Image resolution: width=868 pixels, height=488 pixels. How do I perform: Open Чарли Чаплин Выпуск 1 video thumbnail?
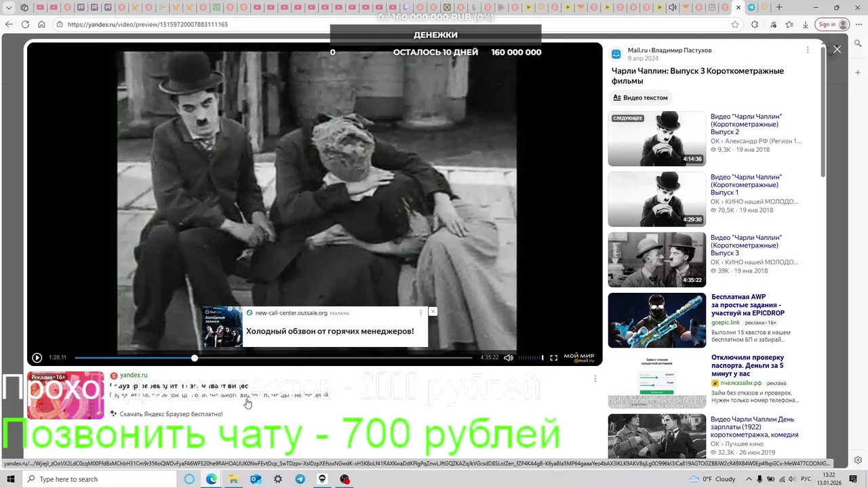point(656,199)
